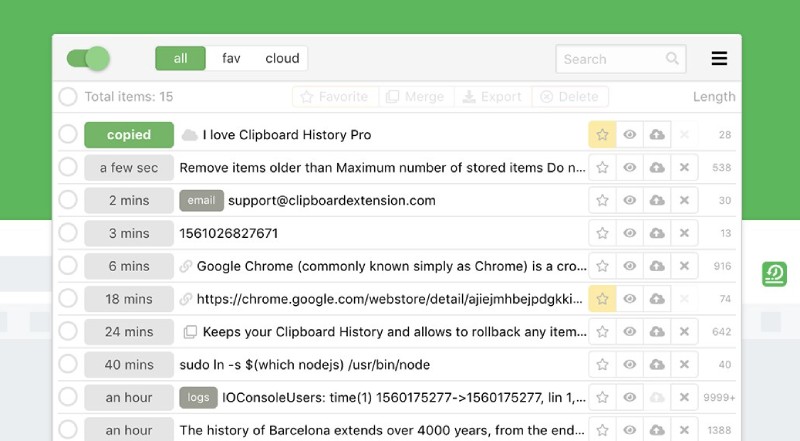Delete the 'Keeps your Clipboard History' entry
This screenshot has width=800, height=441.
click(684, 332)
